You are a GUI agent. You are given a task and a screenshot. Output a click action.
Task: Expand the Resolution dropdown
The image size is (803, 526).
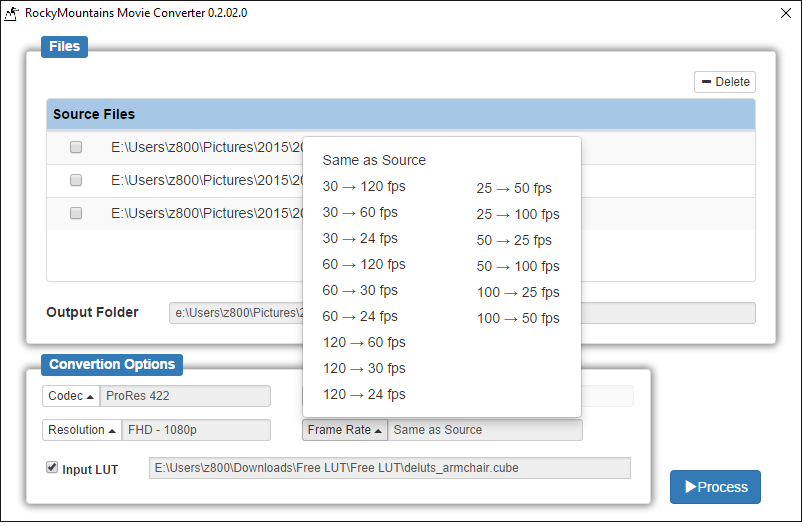[x=82, y=430]
